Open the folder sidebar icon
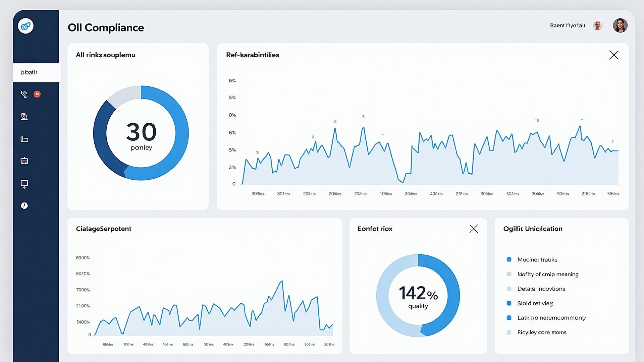 (24, 139)
